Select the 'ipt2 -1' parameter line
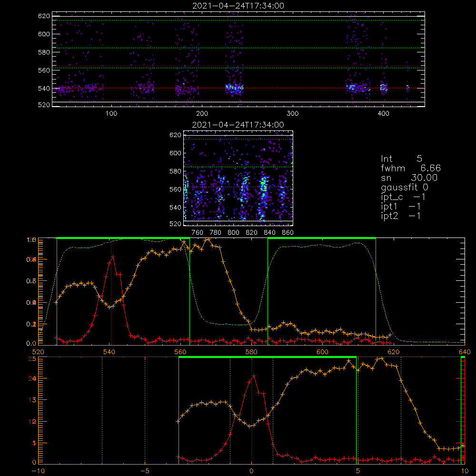The width and height of the screenshot is (476, 476). 401,216
